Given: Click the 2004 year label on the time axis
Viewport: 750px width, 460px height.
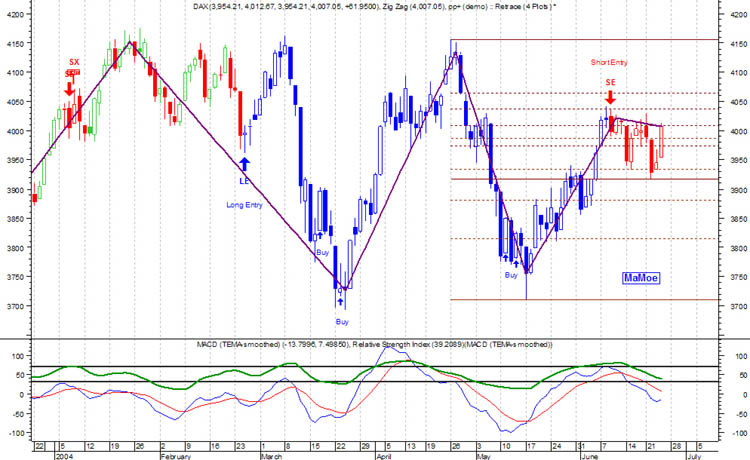Looking at the screenshot, I should (64, 457).
